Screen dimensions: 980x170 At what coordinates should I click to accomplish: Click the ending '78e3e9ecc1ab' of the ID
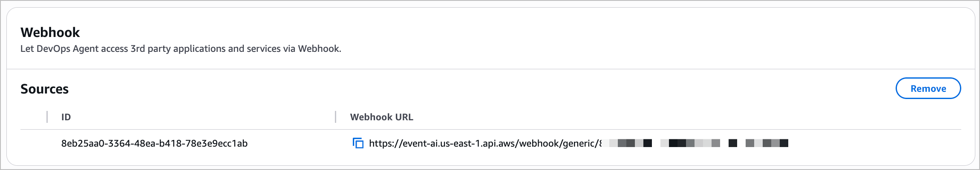[x=217, y=144]
